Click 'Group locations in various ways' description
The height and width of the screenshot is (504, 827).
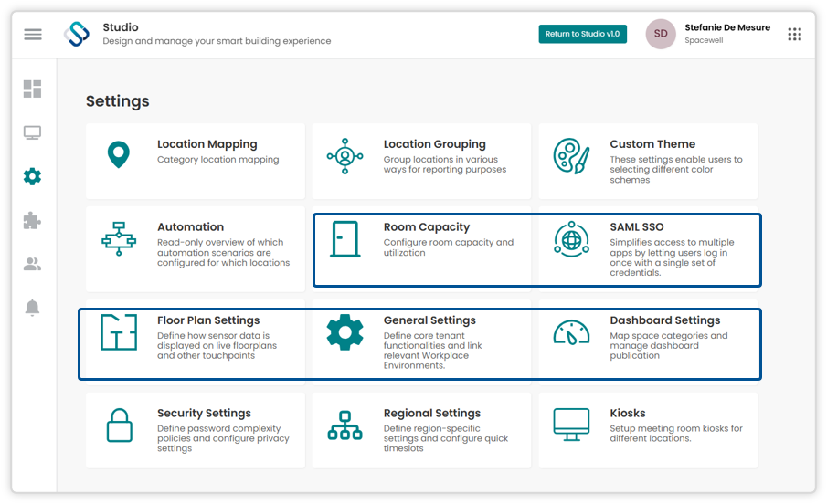[445, 164]
